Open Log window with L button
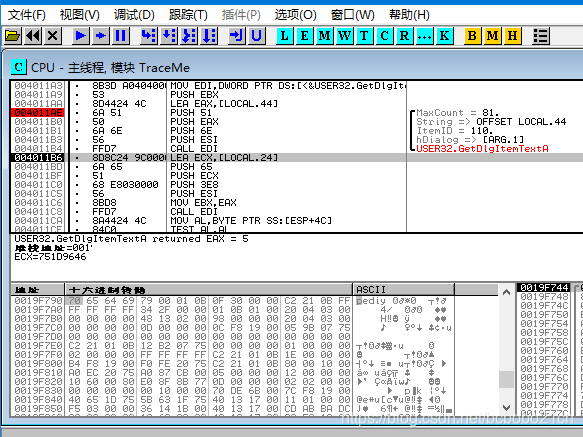Image resolution: width=583 pixels, height=437 pixels. click(285, 36)
